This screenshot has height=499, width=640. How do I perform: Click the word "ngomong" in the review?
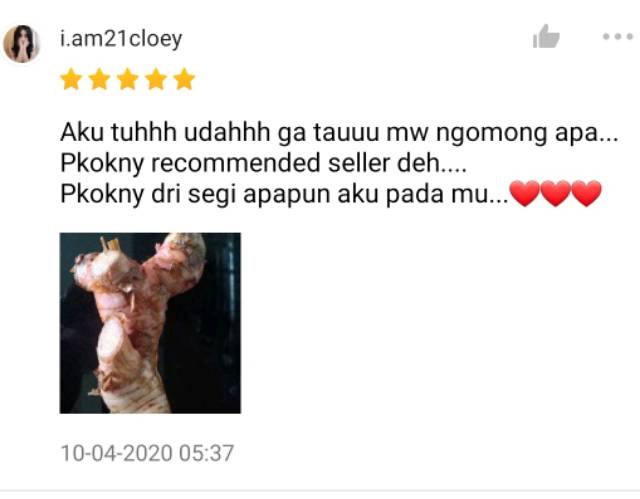point(491,134)
